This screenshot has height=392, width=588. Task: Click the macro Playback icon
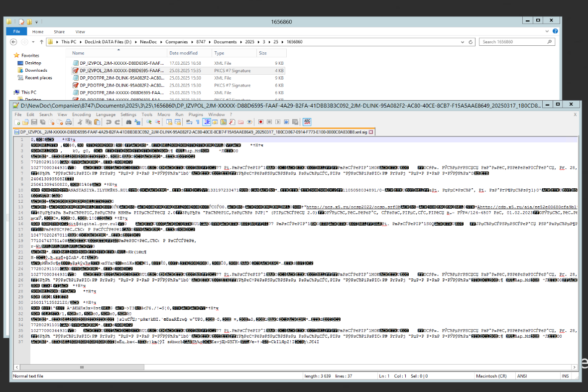click(278, 122)
